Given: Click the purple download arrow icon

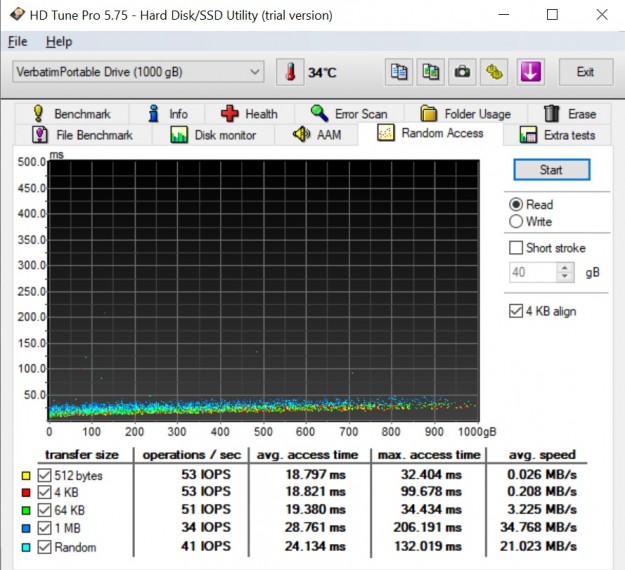Looking at the screenshot, I should (530, 72).
